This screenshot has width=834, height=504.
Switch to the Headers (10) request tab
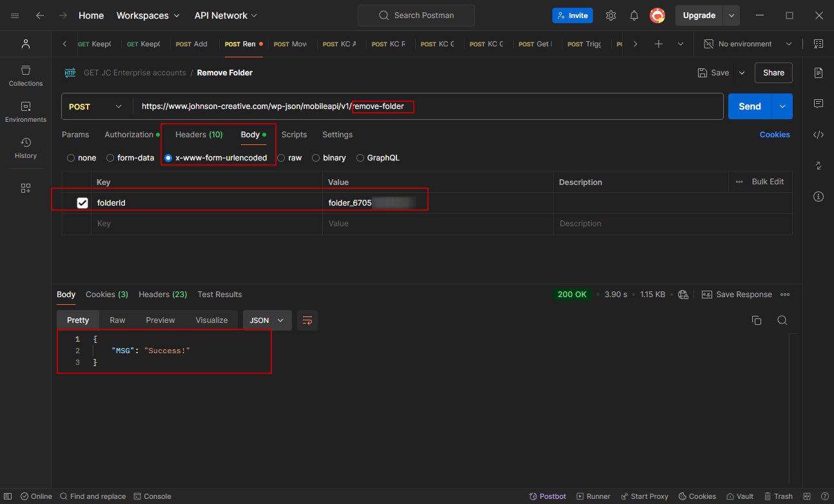(199, 135)
